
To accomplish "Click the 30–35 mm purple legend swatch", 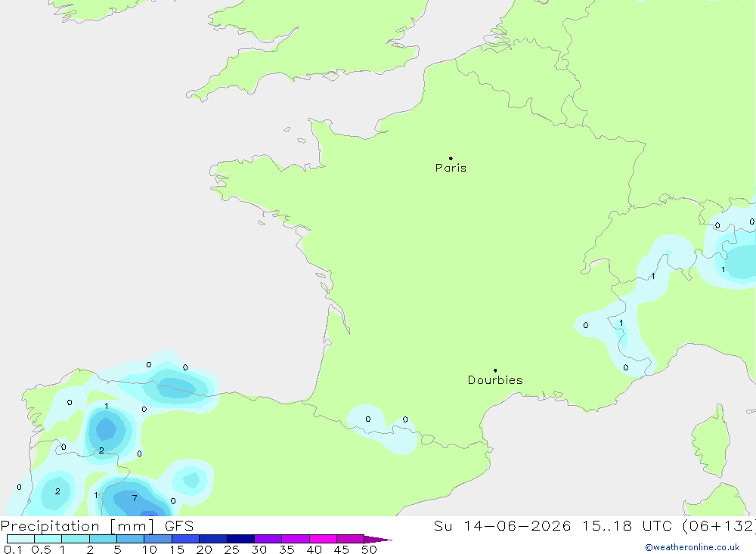I will pos(268,539).
